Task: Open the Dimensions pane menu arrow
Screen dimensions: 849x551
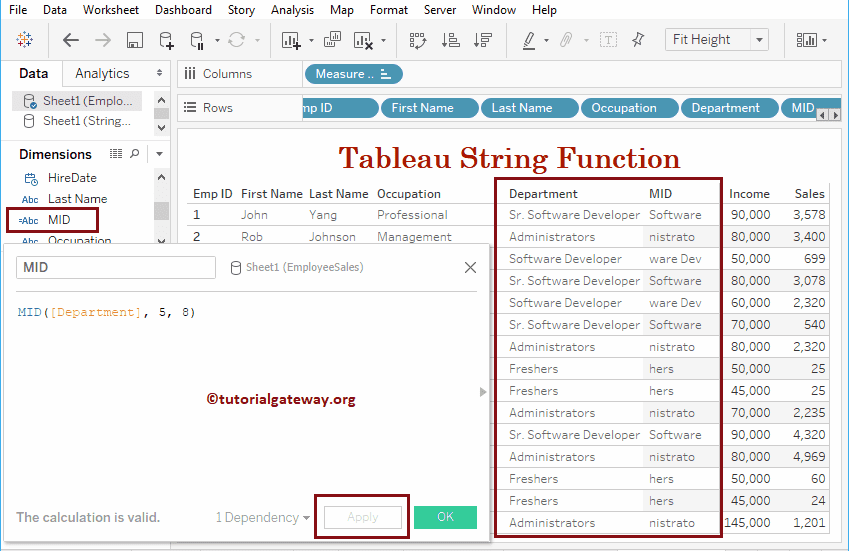Action: 159,154
